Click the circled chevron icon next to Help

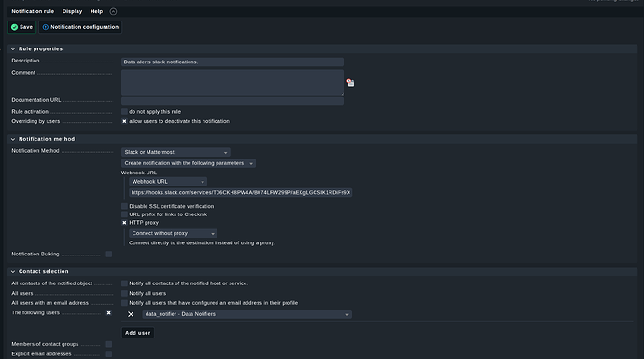(x=113, y=11)
